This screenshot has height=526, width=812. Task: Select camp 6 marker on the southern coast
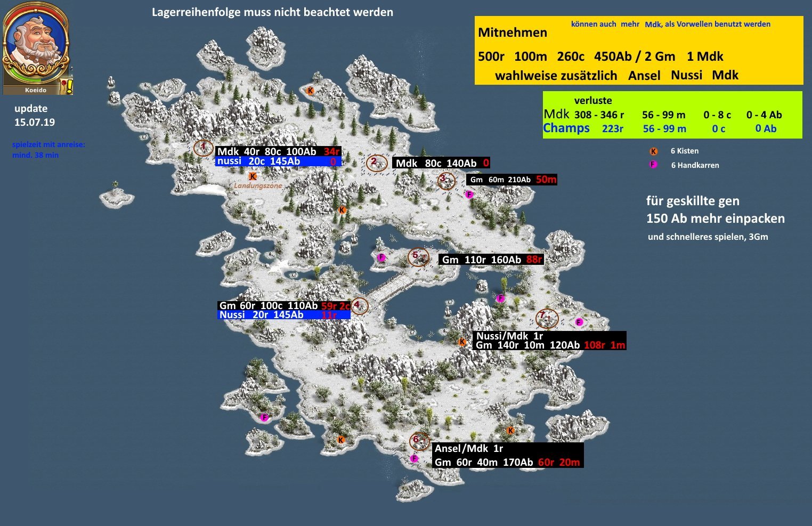pyautogui.click(x=419, y=440)
